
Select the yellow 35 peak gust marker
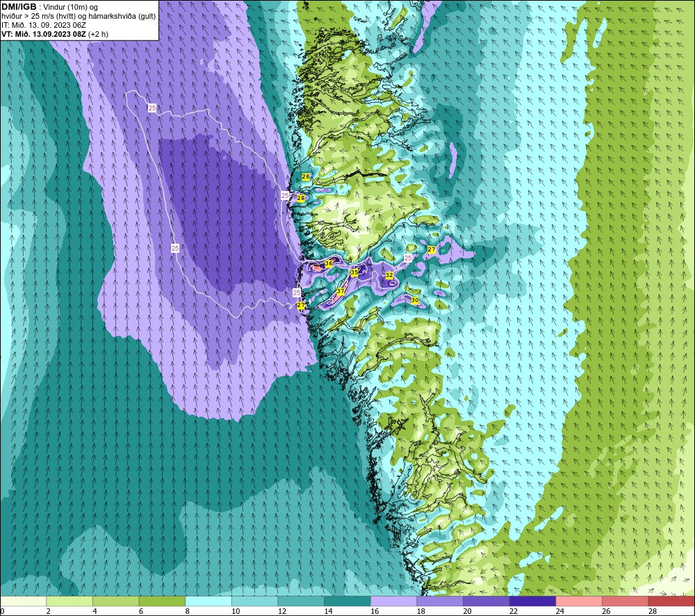354,272
